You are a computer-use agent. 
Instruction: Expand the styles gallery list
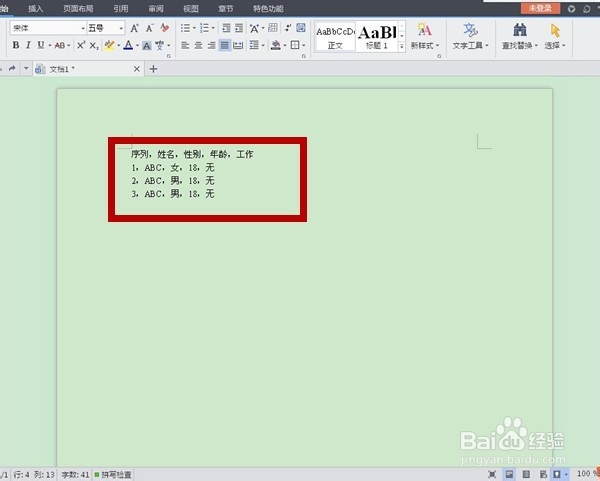[x=402, y=46]
